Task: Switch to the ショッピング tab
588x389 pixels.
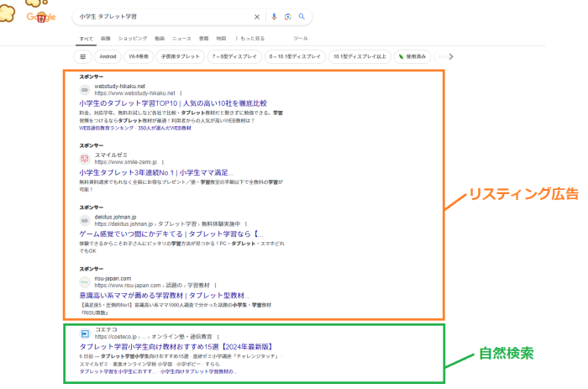Action: tap(133, 39)
